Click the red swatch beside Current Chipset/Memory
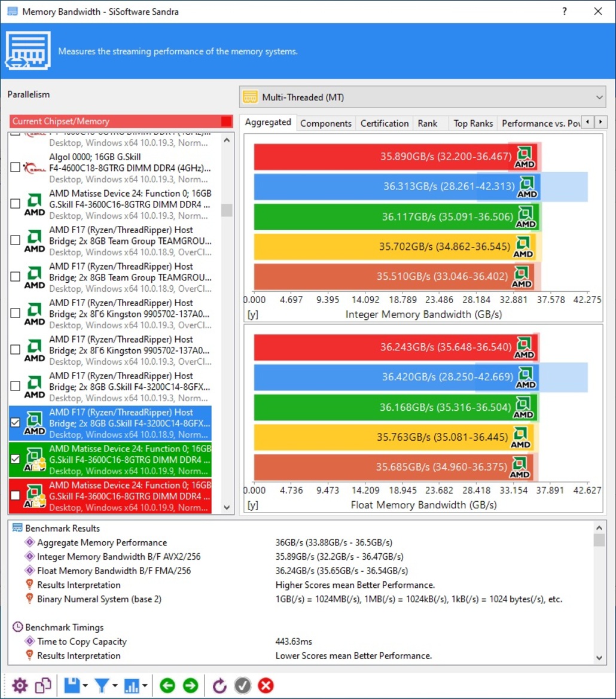This screenshot has width=616, height=699. click(x=227, y=121)
